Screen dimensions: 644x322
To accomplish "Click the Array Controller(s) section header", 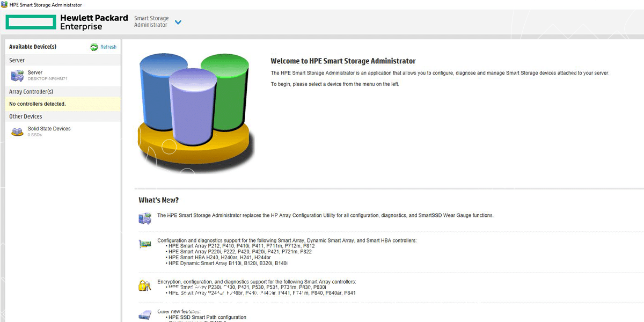I will click(31, 92).
